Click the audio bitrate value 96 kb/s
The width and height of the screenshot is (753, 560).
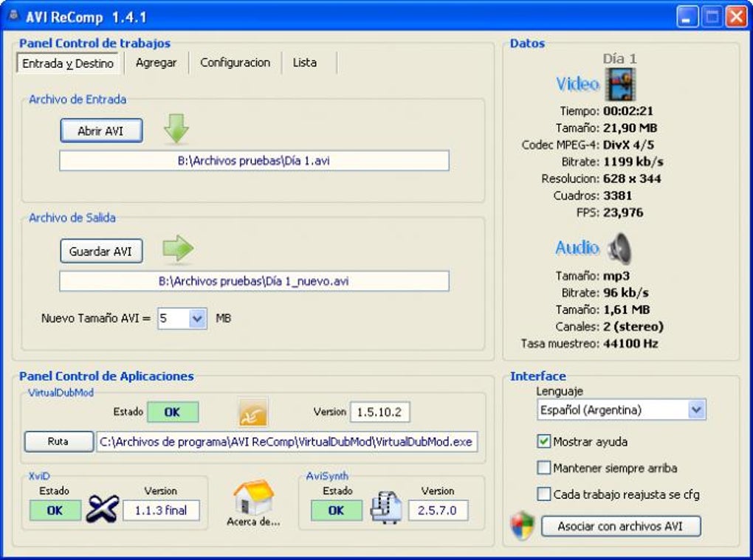626,293
